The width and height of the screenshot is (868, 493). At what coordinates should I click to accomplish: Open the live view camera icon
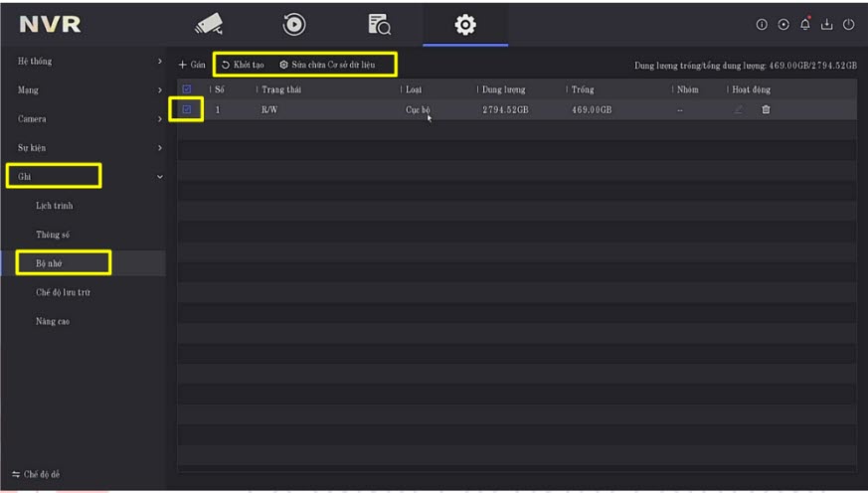209,25
